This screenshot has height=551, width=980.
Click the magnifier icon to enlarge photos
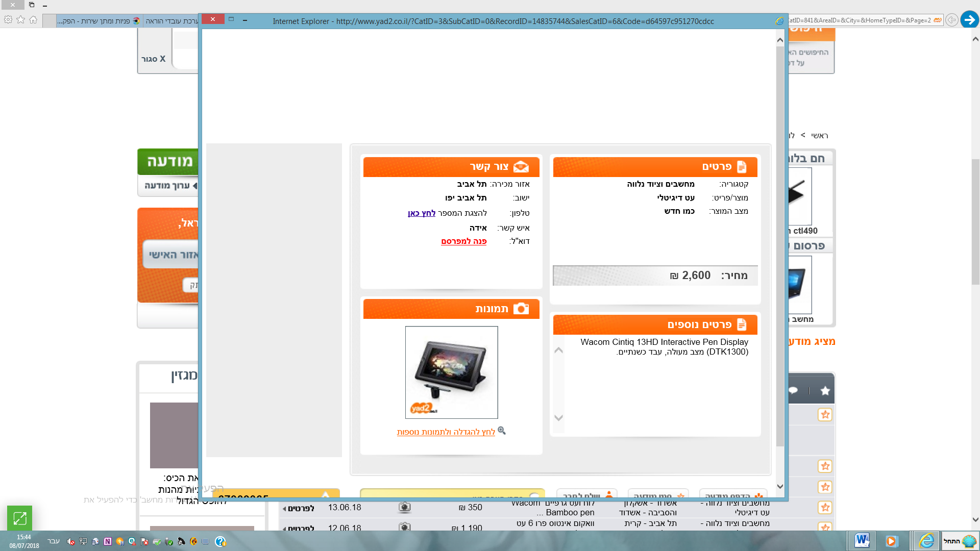click(x=502, y=431)
